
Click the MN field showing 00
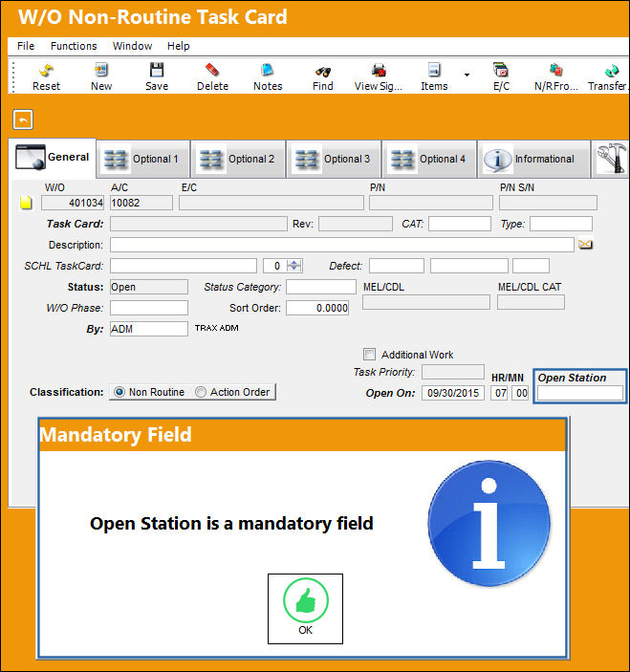point(520,393)
